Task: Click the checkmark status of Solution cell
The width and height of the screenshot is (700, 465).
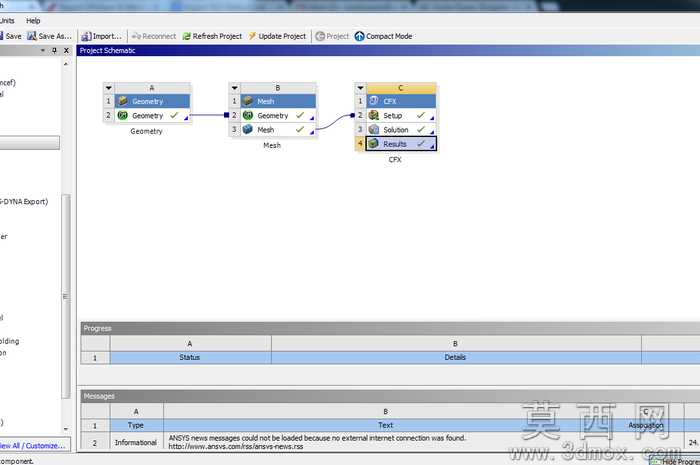Action: (x=421, y=129)
